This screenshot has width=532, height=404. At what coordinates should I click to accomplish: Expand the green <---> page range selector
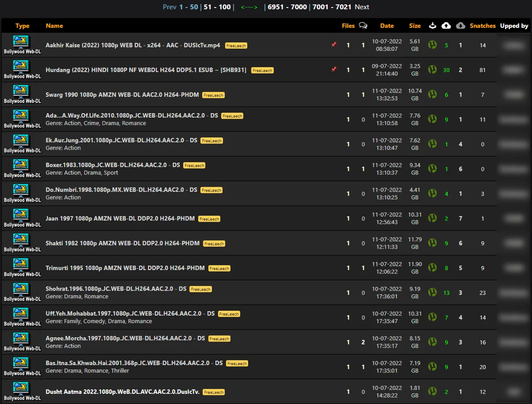click(x=249, y=7)
